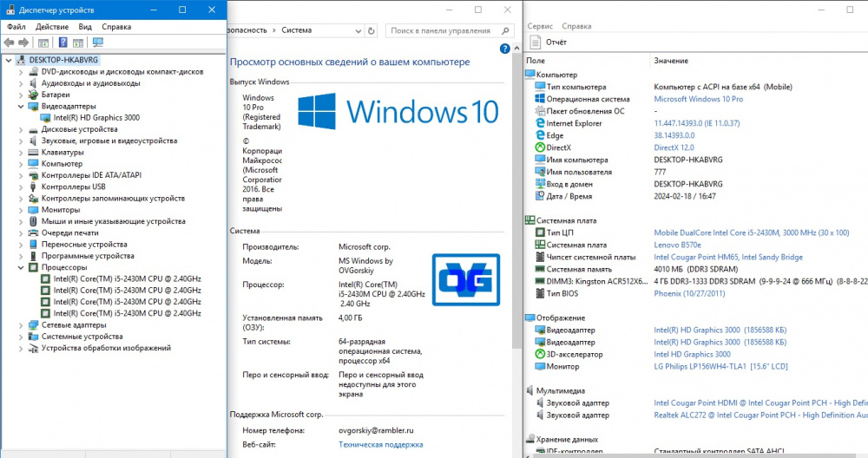The image size is (868, 458).
Task: Click the blue Help icon in Device Manager toolbar
Action: [63, 43]
